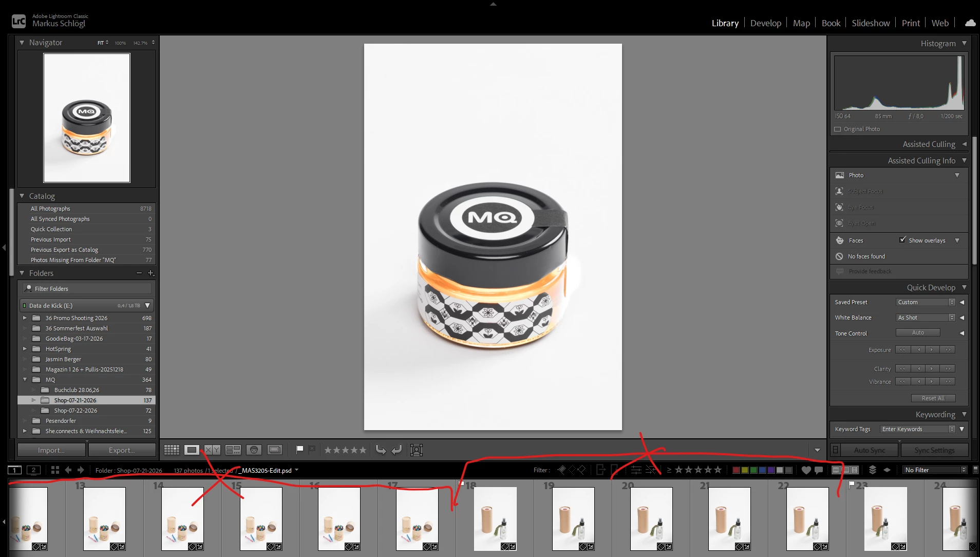Viewport: 980px width, 557px height.
Task: Expand the Assisted Culling panel
Action: click(964, 144)
